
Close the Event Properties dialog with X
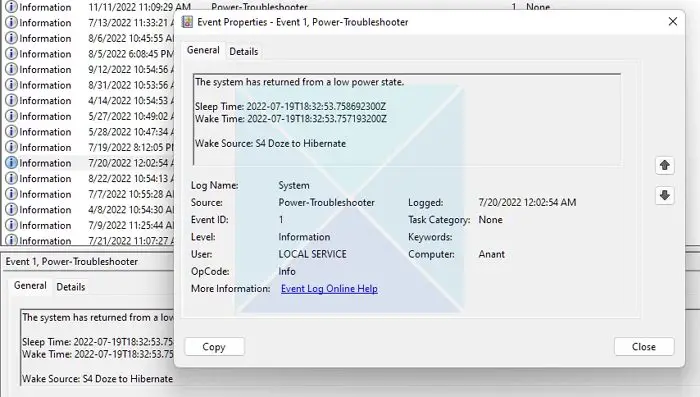pyautogui.click(x=673, y=21)
